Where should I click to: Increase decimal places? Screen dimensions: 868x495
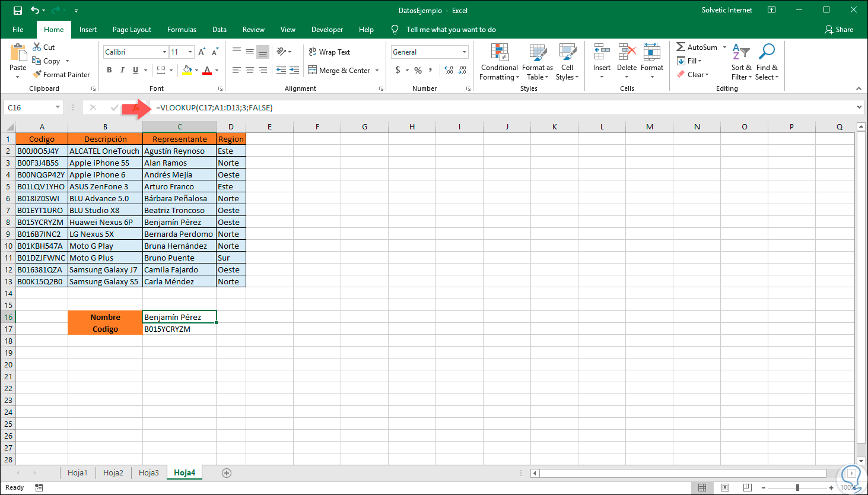coord(449,70)
